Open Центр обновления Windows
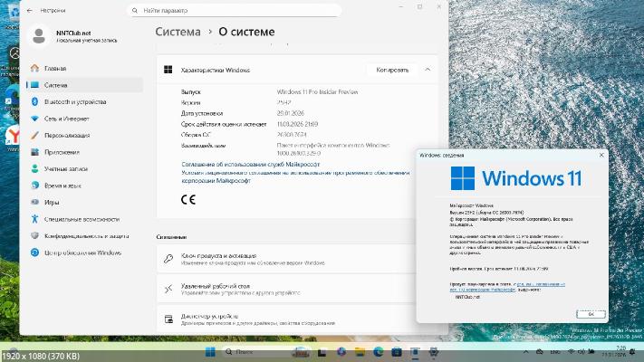The width and height of the screenshot is (644, 362). pyautogui.click(x=82, y=252)
